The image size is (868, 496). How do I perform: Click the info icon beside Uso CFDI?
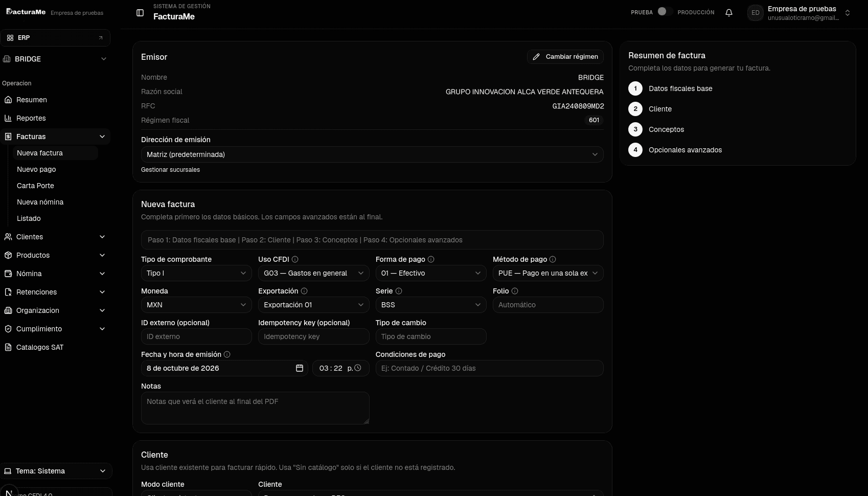pos(295,259)
